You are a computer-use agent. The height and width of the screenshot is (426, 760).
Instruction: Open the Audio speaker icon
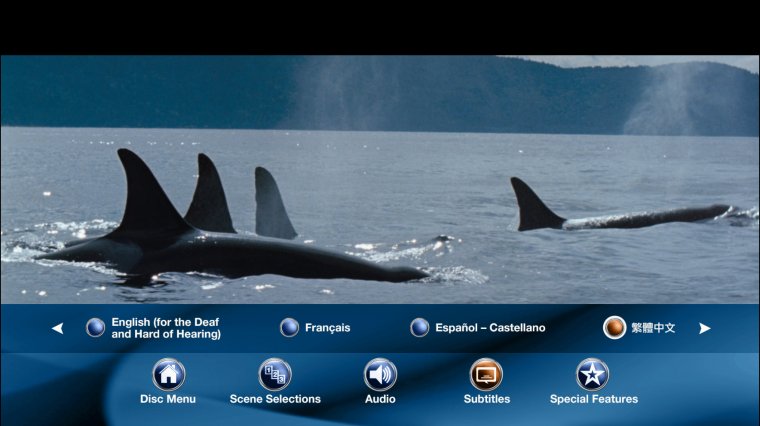[380, 374]
